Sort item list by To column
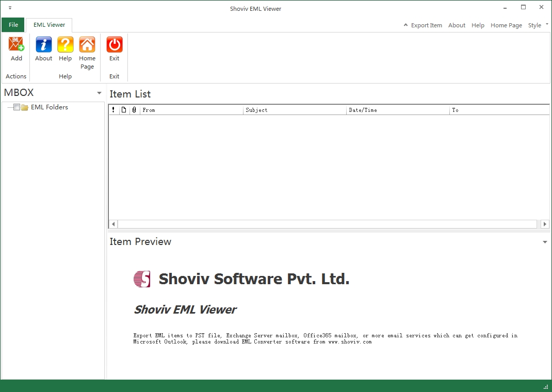Image resolution: width=552 pixels, height=392 pixels. [x=499, y=110]
